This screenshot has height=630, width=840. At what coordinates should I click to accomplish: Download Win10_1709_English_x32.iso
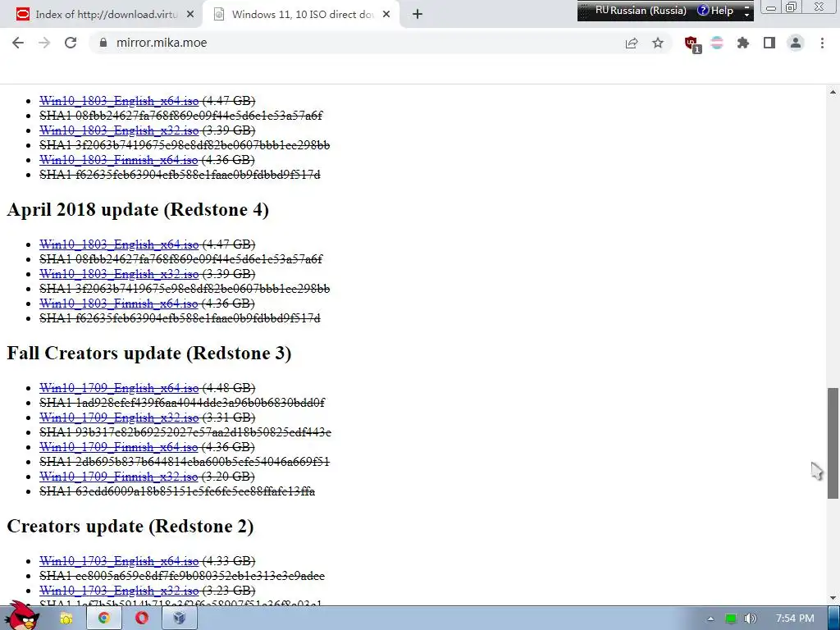point(119,418)
